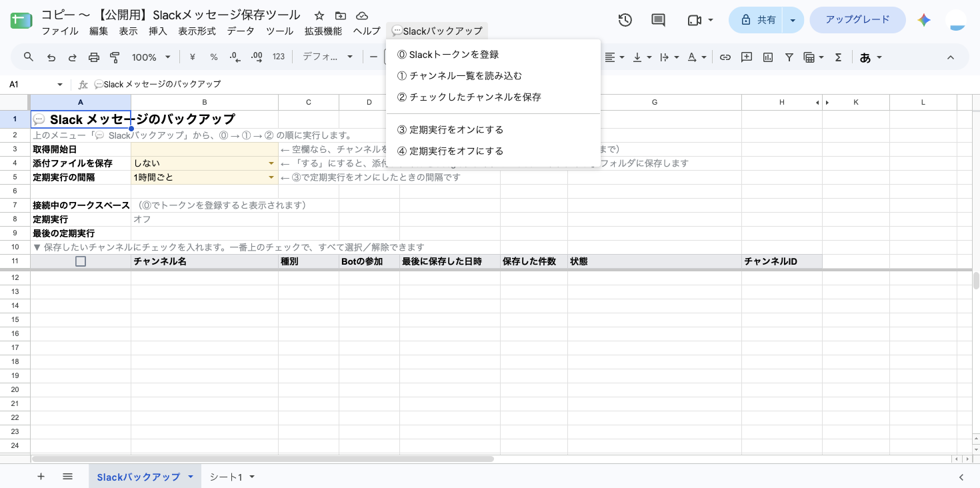The image size is (980, 488).
Task: Select column header G
Action: click(655, 103)
